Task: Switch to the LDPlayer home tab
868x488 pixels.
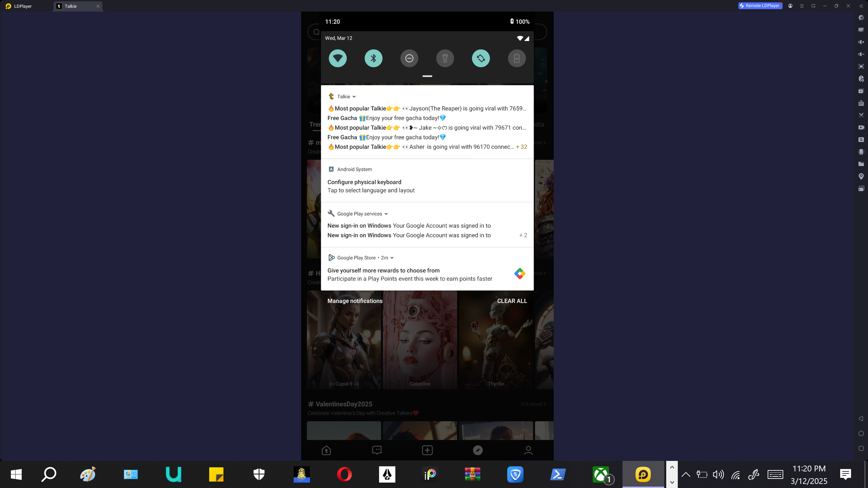Action: click(x=19, y=6)
